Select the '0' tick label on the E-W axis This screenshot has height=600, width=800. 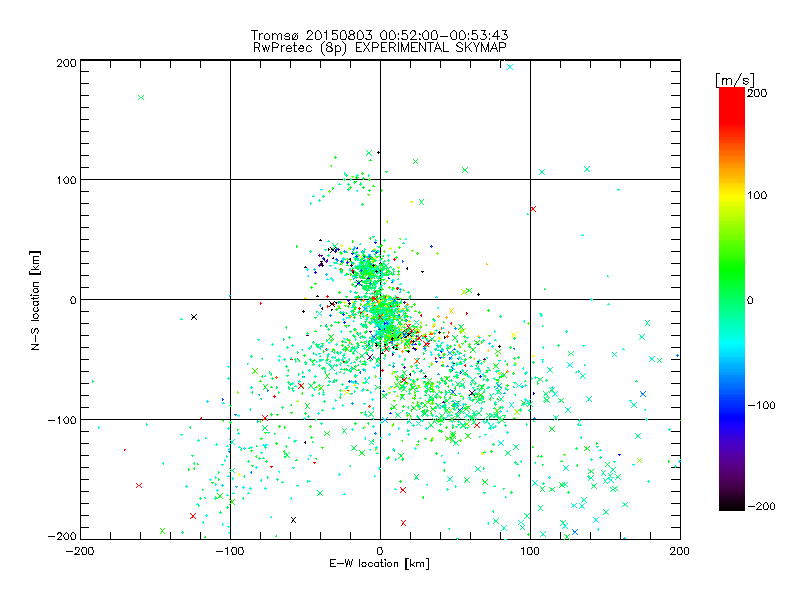point(380,551)
